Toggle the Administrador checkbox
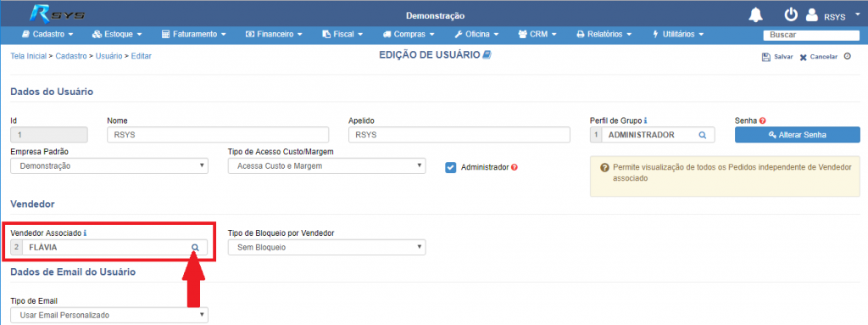The width and height of the screenshot is (868, 325). coord(451,167)
